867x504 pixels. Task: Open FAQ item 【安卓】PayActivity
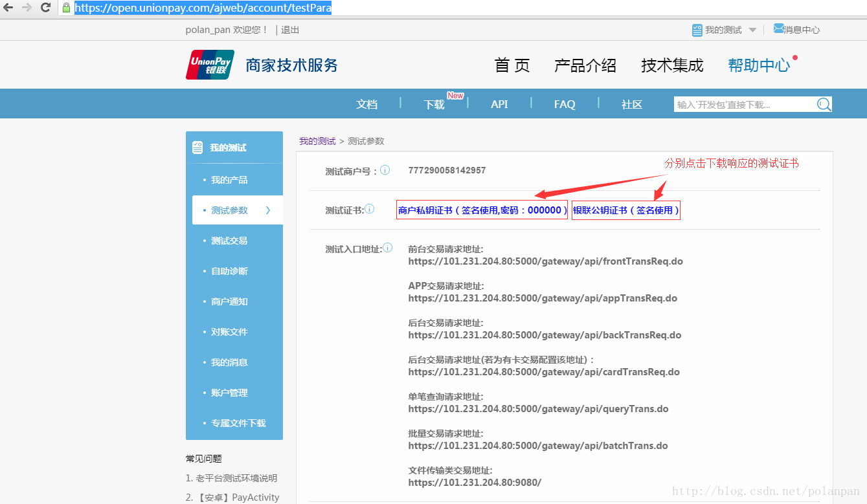point(232,498)
